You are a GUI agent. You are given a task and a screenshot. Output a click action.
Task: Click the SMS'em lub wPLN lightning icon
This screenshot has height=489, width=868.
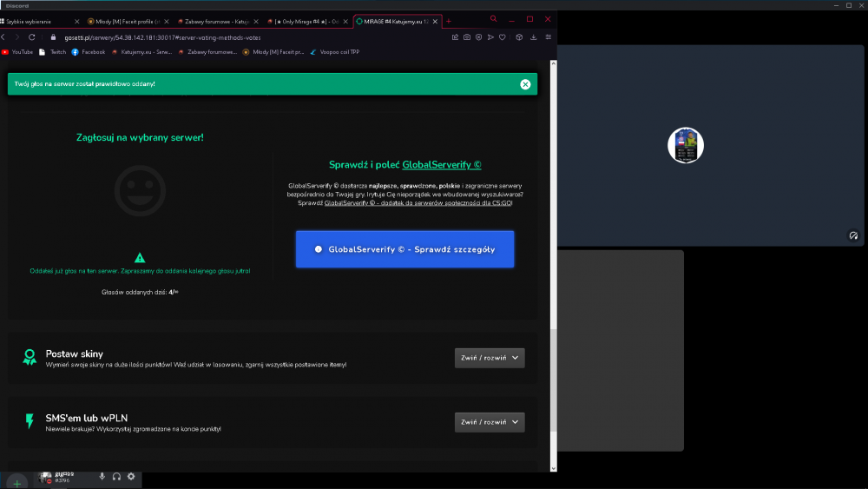click(30, 421)
